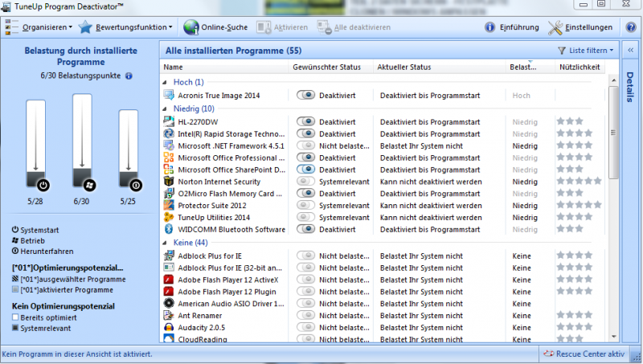Click the Microsoft Office Professional icon
The height and width of the screenshot is (364, 643).
[169, 157]
